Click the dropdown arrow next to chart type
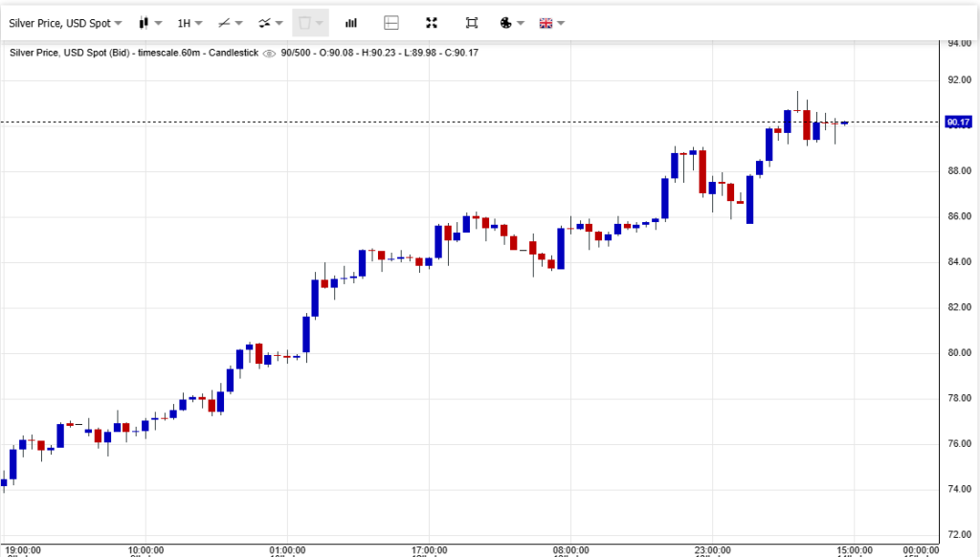The height and width of the screenshot is (557, 980). coord(157,22)
